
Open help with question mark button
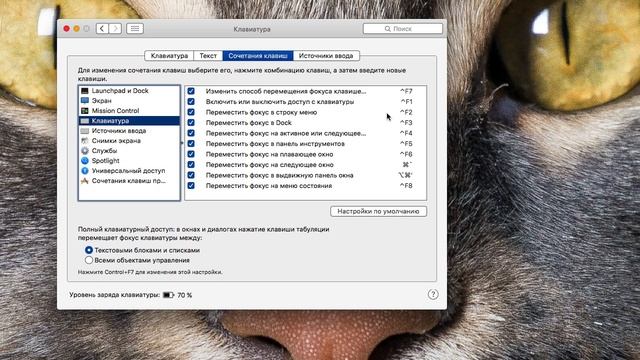(x=433, y=294)
